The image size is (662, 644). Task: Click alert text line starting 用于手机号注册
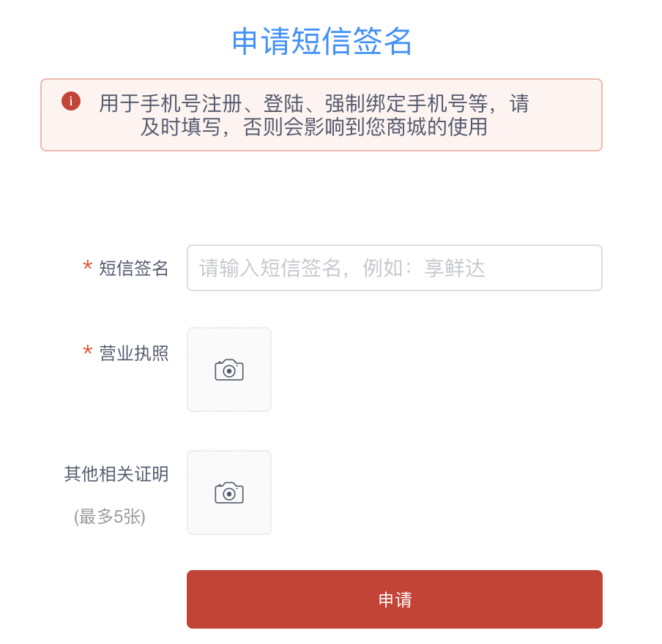click(313, 104)
